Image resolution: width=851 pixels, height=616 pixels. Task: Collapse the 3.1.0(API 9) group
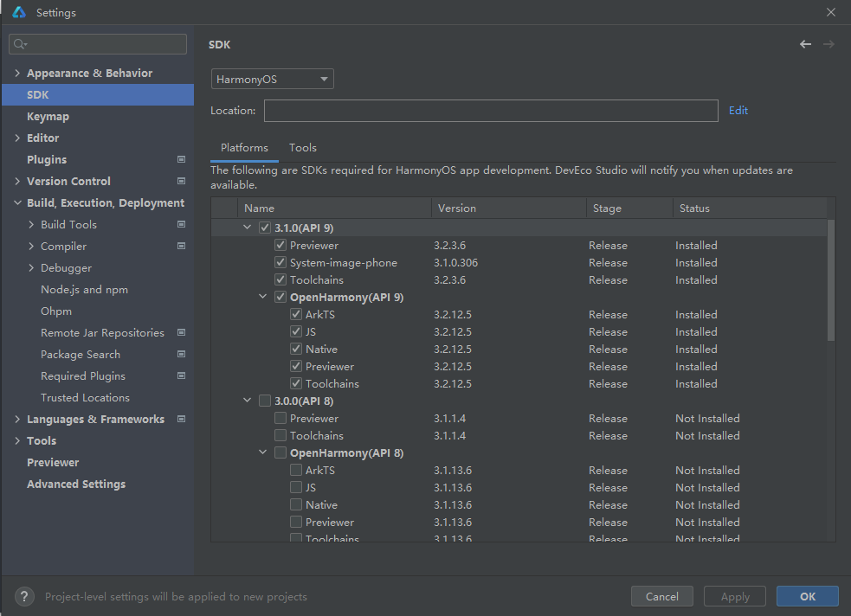click(x=248, y=228)
